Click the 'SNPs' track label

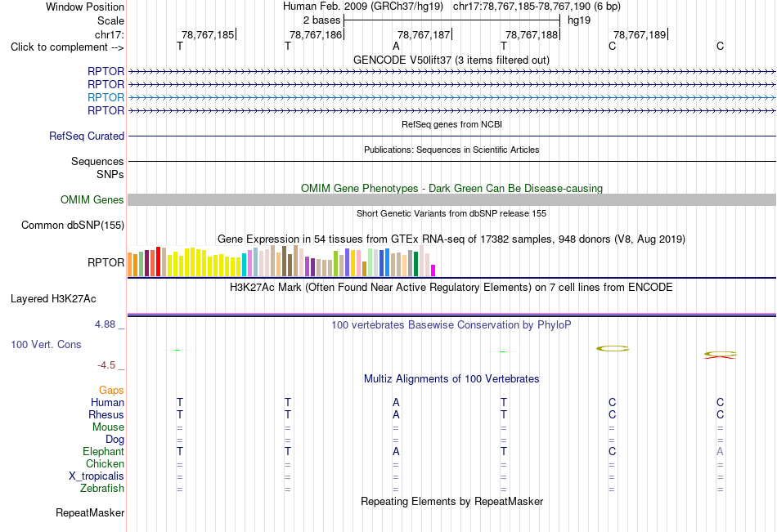click(110, 174)
